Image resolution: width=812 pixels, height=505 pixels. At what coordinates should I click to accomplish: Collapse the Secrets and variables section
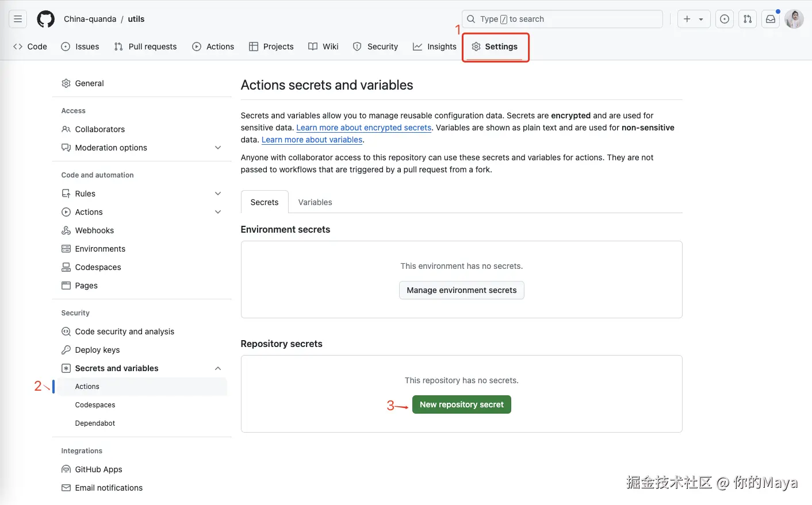pos(218,368)
